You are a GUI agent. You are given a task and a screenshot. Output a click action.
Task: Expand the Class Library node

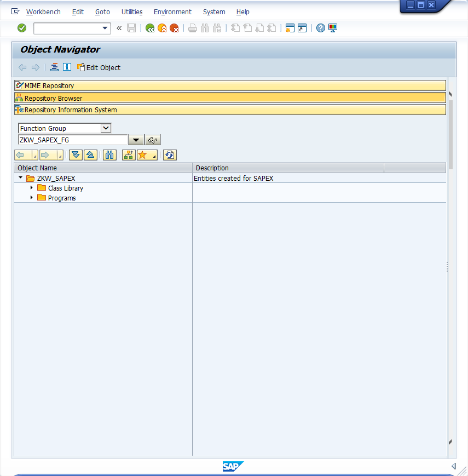32,188
